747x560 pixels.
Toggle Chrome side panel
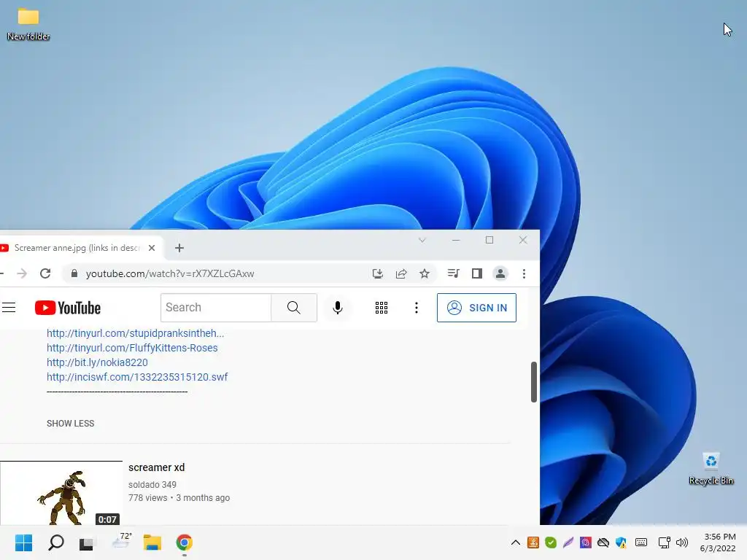[x=477, y=273]
